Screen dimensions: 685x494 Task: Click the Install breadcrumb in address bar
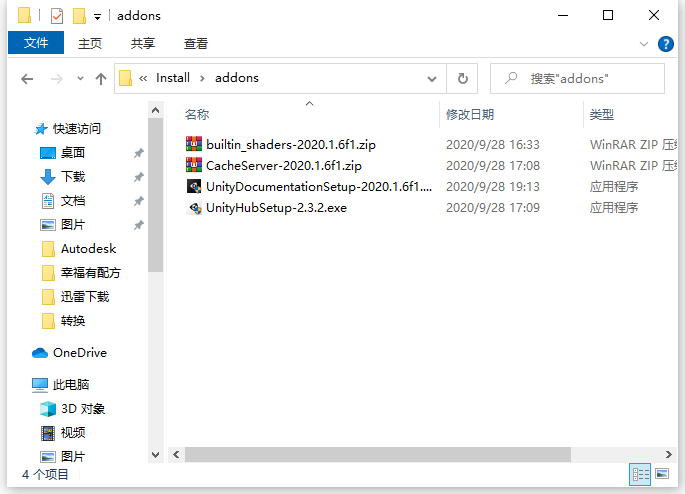tap(173, 78)
